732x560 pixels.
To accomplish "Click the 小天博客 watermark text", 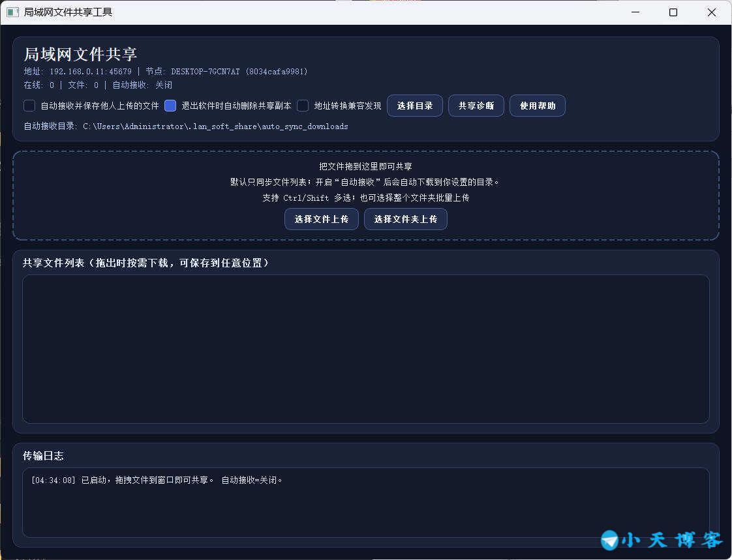I will coord(671,540).
